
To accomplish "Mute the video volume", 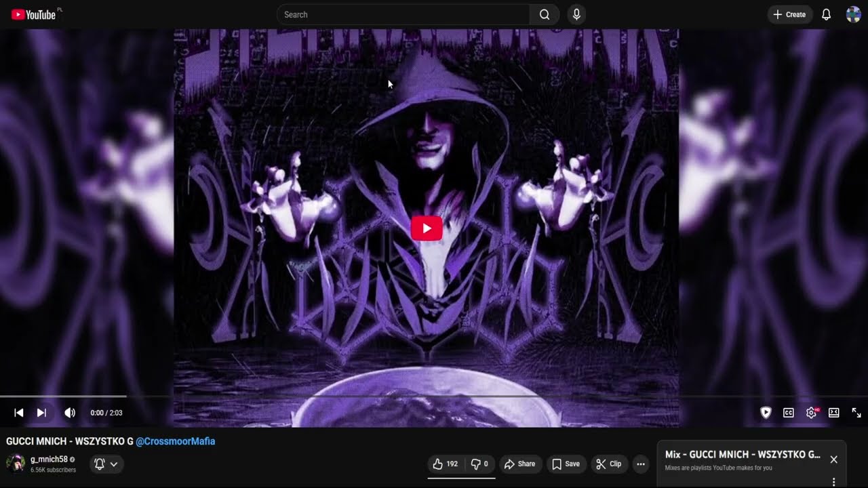I will click(x=70, y=413).
